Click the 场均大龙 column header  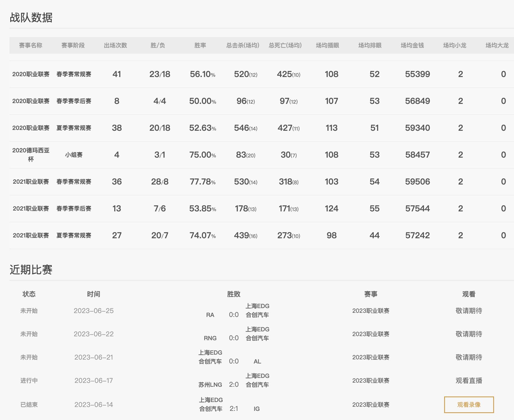tap(497, 45)
